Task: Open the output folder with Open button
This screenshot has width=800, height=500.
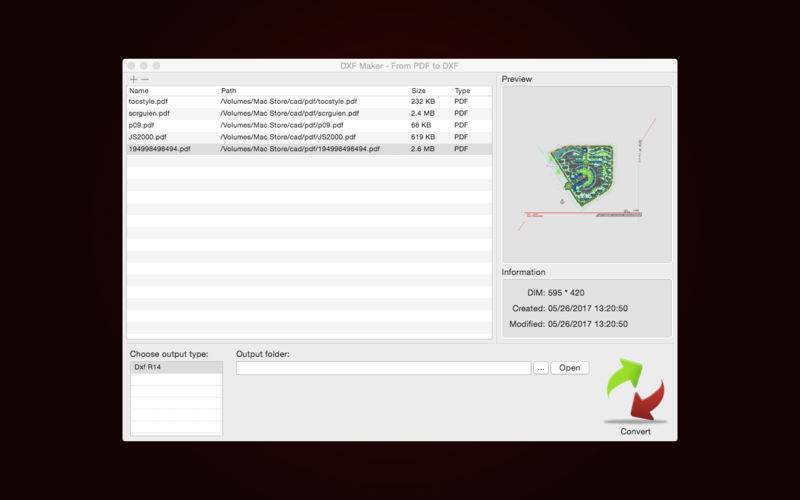Action: coord(570,368)
